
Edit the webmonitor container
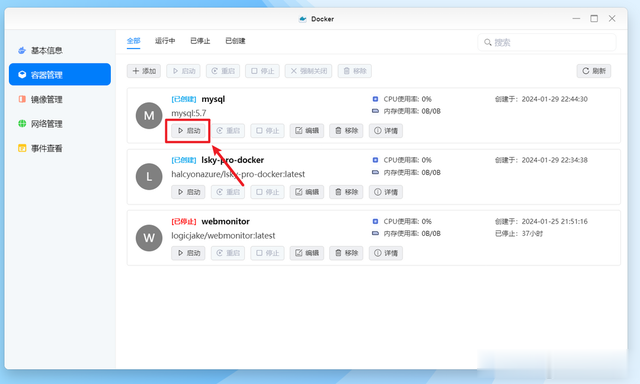[307, 253]
